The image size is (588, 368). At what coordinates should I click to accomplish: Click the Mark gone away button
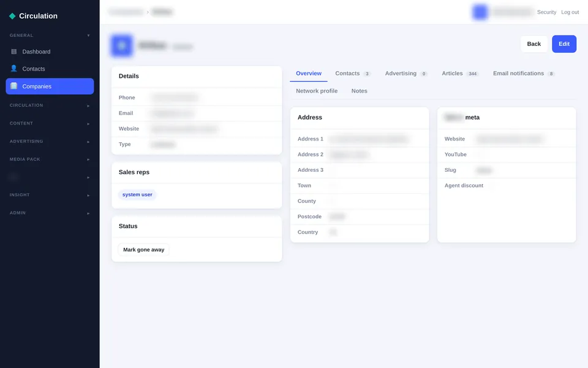coord(143,250)
